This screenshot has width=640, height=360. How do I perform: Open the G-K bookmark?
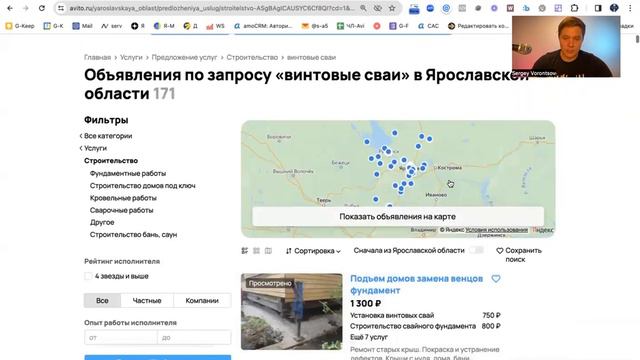tap(53, 26)
